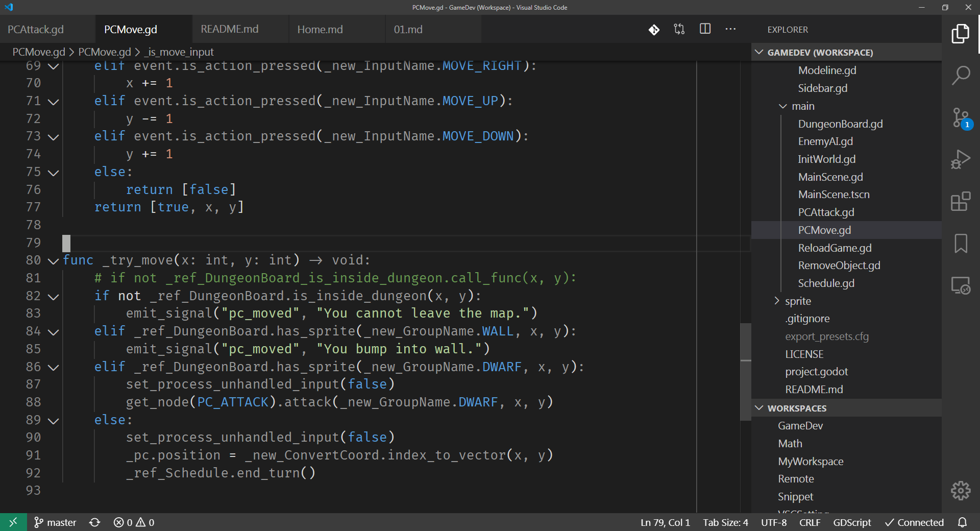980x531 pixels.
Task: Open More Actions ellipsis in editor toolbar
Action: [730, 29]
